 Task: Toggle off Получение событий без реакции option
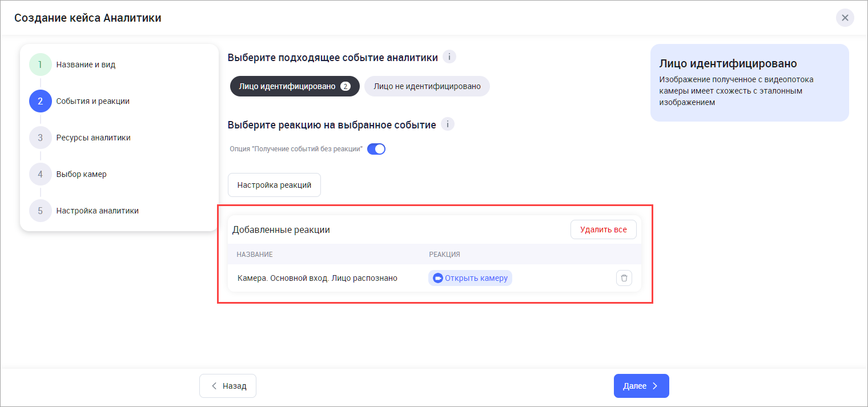[376, 149]
